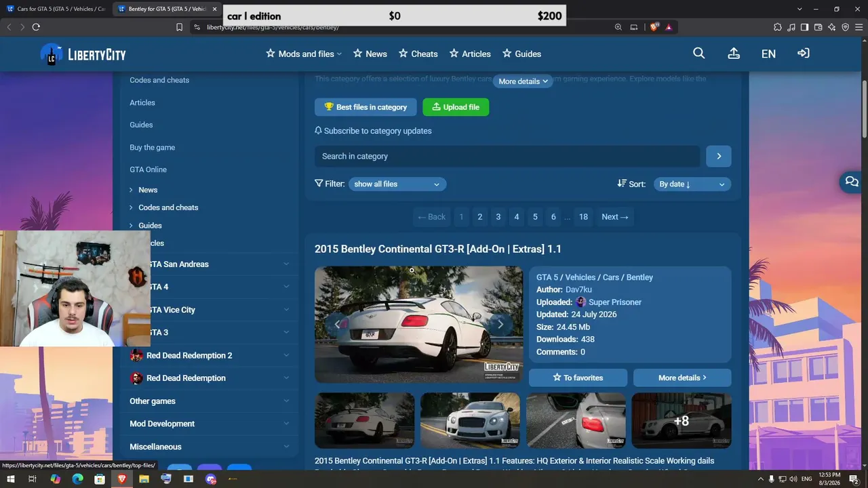Submit the category search arrow button
The height and width of the screenshot is (488, 868).
click(x=719, y=156)
